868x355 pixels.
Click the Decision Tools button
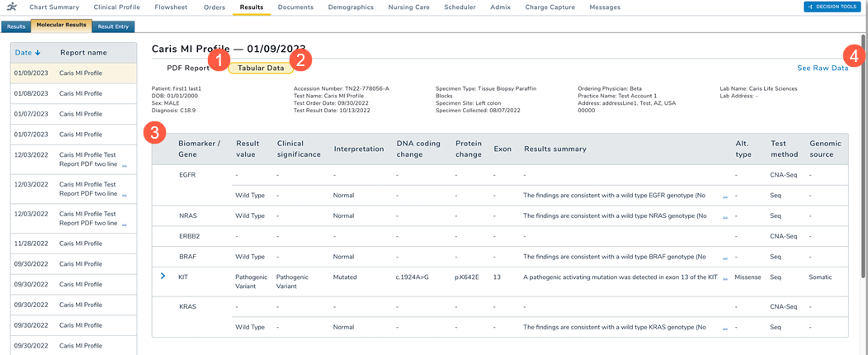[833, 7]
